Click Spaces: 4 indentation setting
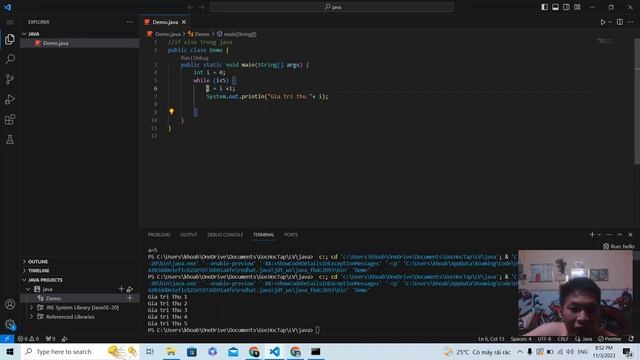Viewport: 640px width, 360px height. click(x=521, y=339)
